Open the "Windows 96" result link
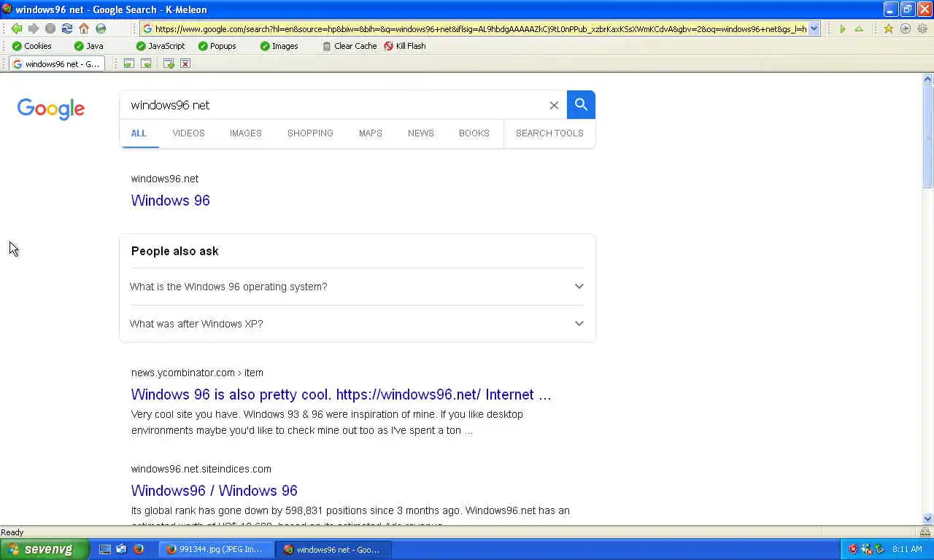Viewport: 934px width, 560px height. [170, 201]
